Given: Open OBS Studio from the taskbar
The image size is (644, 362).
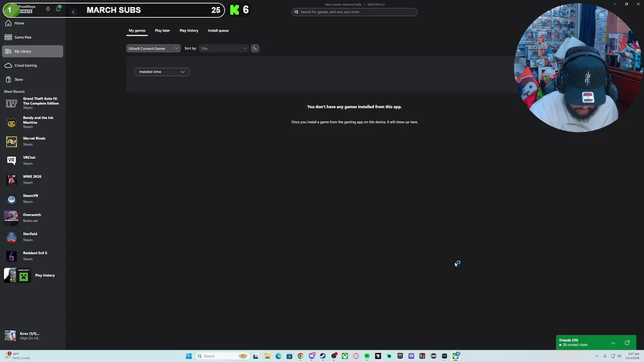Looking at the screenshot, I should pyautogui.click(x=334, y=356).
